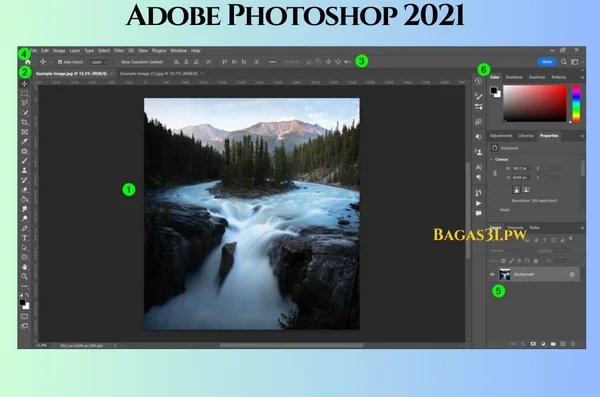600x397 pixels.
Task: Click the canvas width input field
Action: pyautogui.click(x=520, y=168)
